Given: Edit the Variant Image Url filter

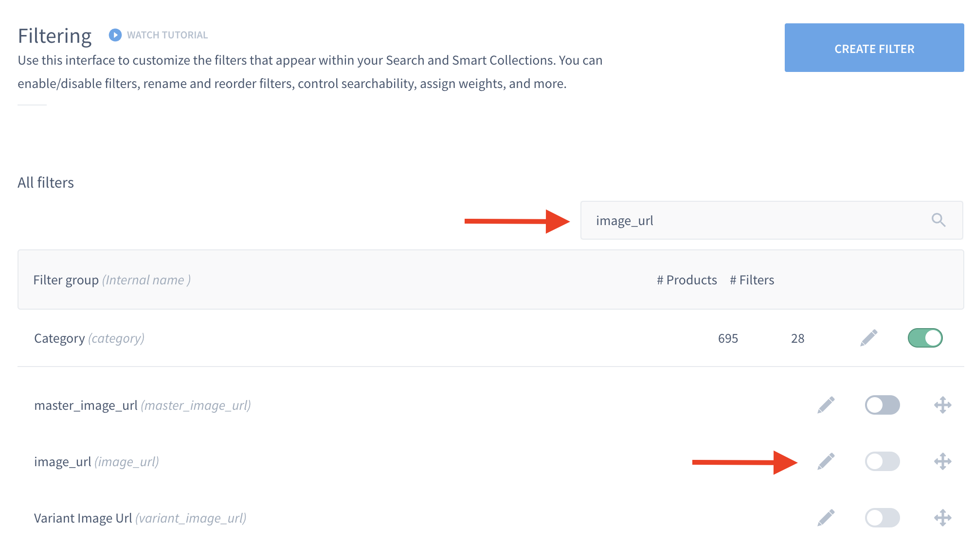Looking at the screenshot, I should [826, 518].
